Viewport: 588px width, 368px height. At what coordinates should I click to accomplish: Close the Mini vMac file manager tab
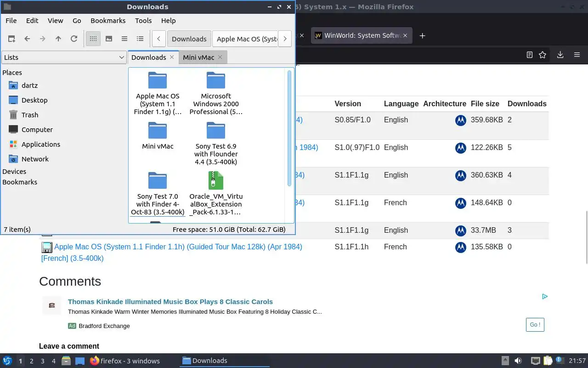point(220,57)
